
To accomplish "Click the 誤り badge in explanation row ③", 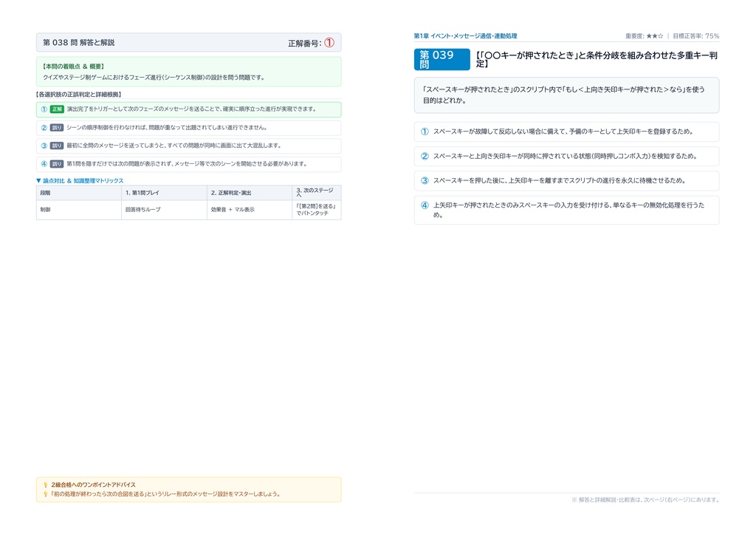I will tap(57, 146).
